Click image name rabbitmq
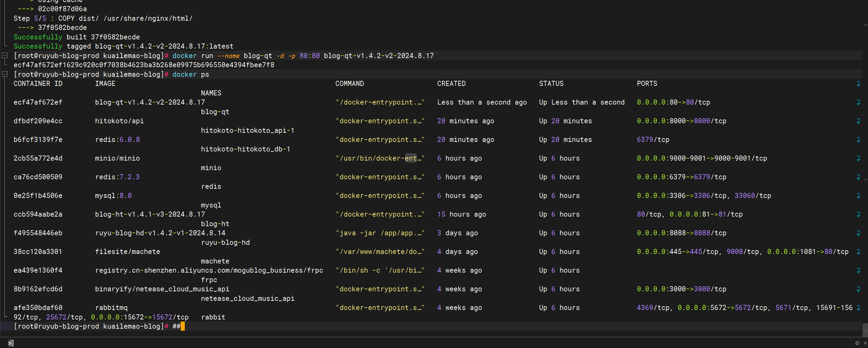The image size is (868, 348). click(x=111, y=308)
